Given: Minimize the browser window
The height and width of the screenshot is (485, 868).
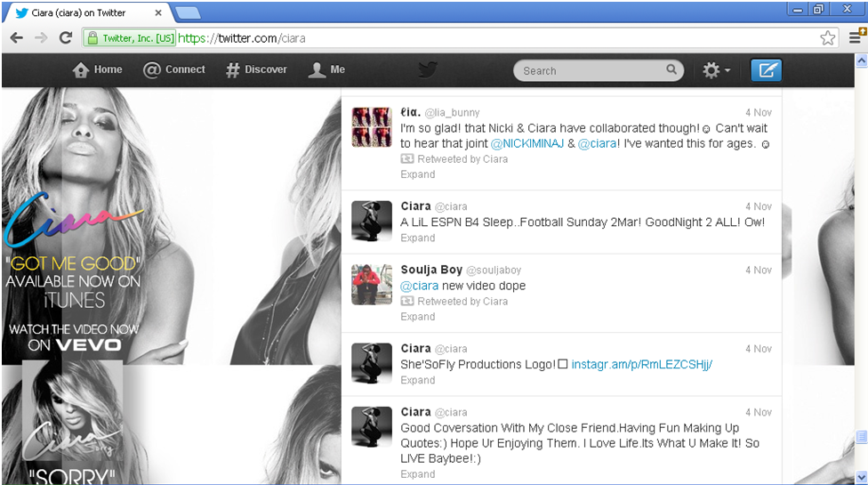Looking at the screenshot, I should pyautogui.click(x=798, y=8).
